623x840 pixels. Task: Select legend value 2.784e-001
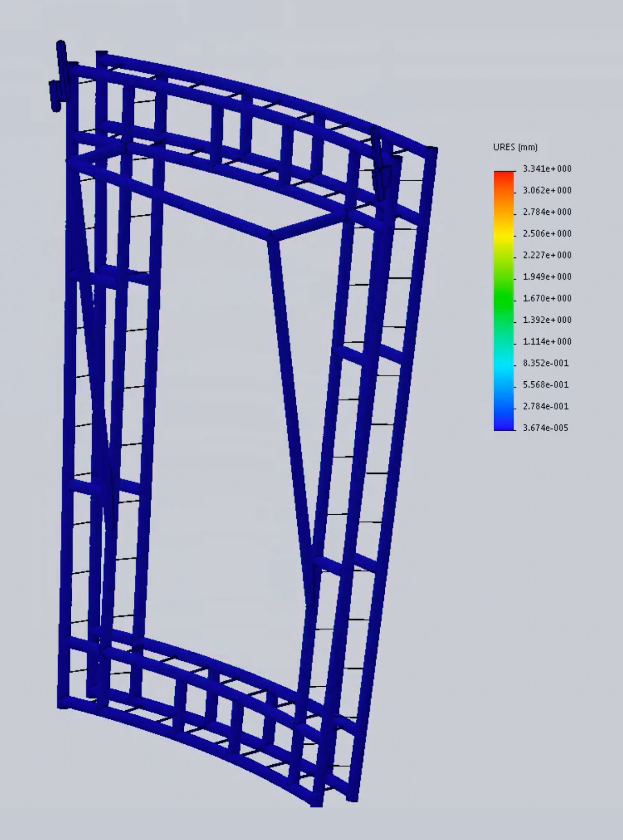[x=546, y=406]
